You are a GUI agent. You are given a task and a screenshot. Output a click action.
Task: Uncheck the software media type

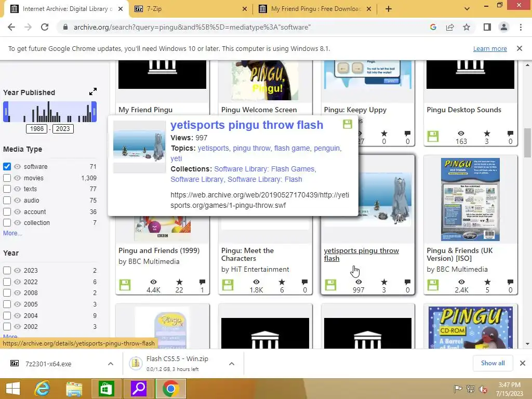click(7, 167)
